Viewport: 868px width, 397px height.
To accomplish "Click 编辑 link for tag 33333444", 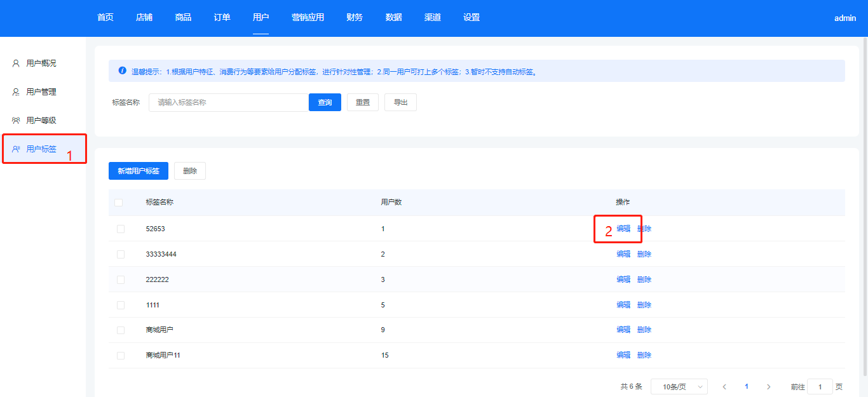I will pyautogui.click(x=623, y=254).
